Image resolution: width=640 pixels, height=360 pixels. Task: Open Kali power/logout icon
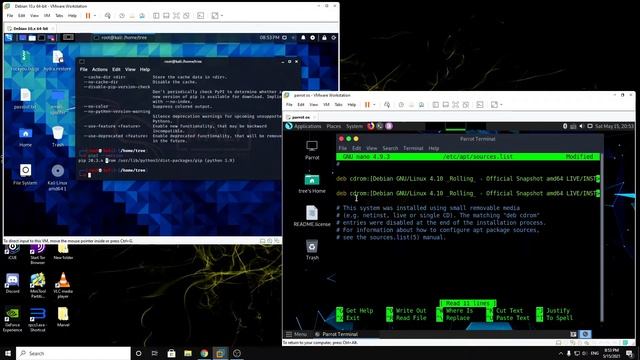pos(333,38)
